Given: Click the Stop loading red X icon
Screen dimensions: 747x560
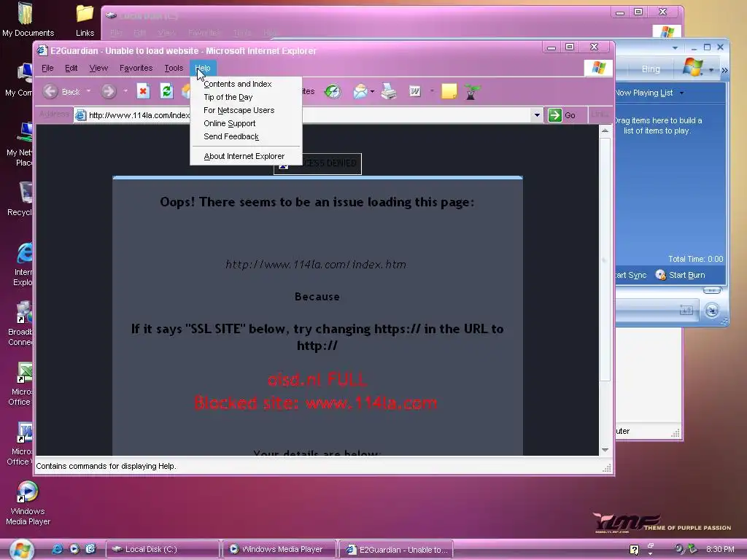Looking at the screenshot, I should pos(143,91).
